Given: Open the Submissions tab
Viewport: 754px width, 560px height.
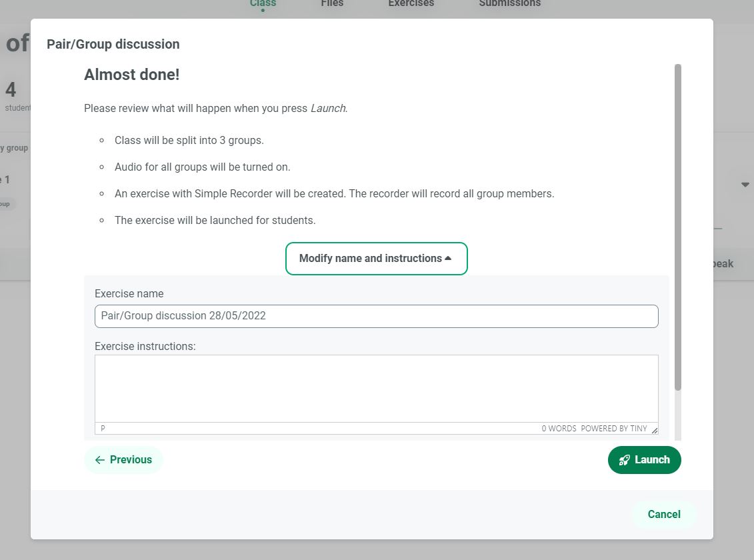Looking at the screenshot, I should coord(509,4).
